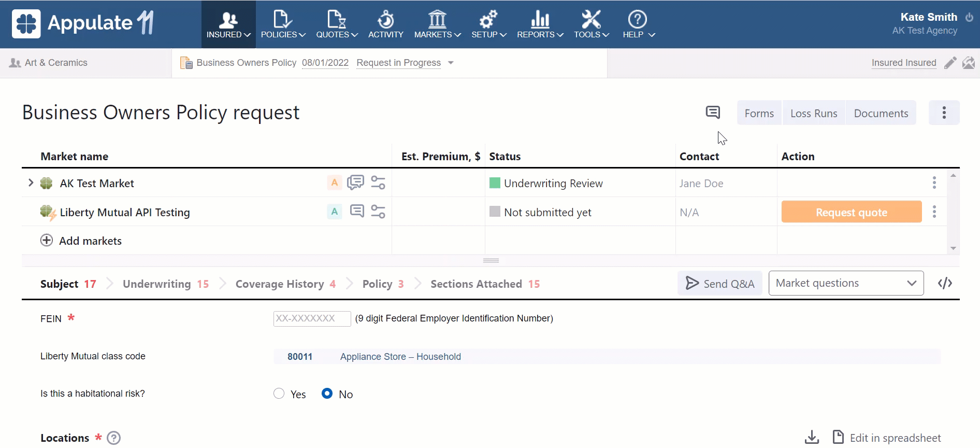Screen dimensions: 980x448
Task: Switch to the Policy tab
Action: (383, 284)
